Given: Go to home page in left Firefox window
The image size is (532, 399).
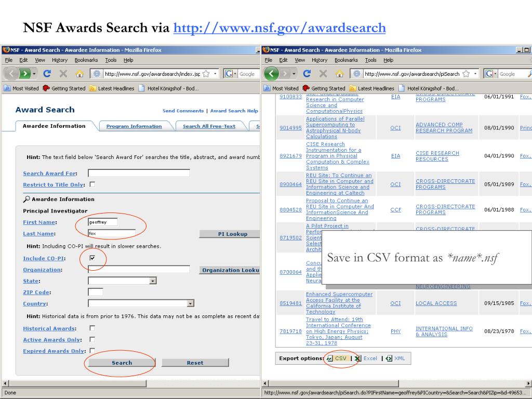Looking at the screenshot, I should 79,74.
